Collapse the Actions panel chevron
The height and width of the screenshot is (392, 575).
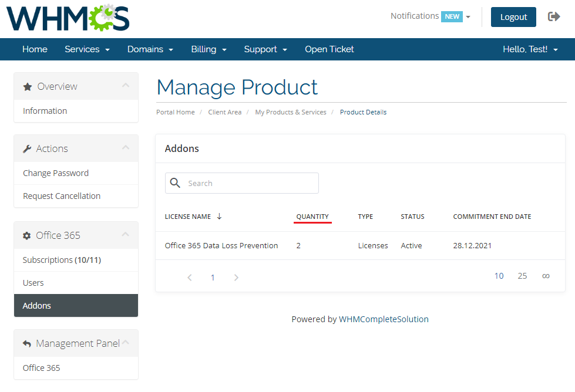tap(126, 148)
